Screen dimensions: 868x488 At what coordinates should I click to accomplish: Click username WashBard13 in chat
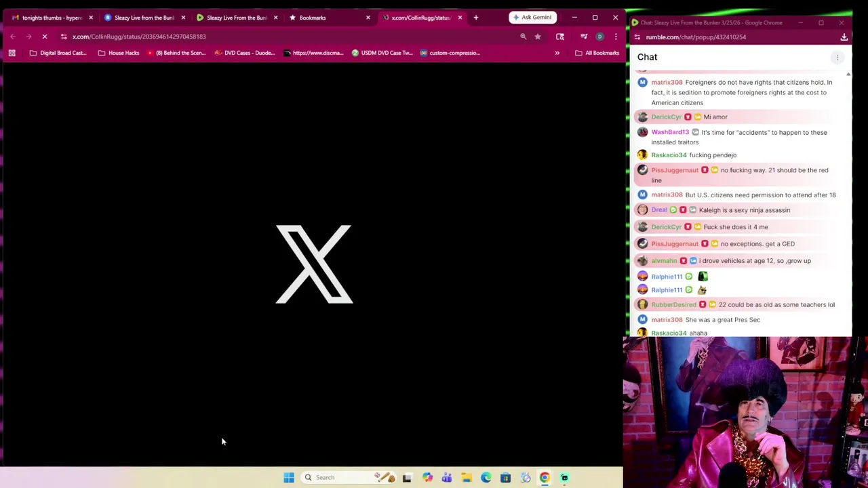pos(670,132)
